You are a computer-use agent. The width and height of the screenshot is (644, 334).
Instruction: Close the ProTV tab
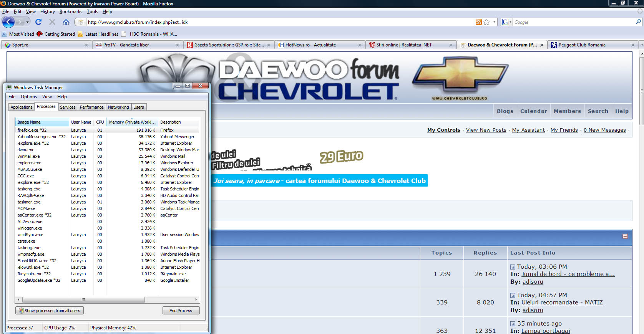(178, 45)
